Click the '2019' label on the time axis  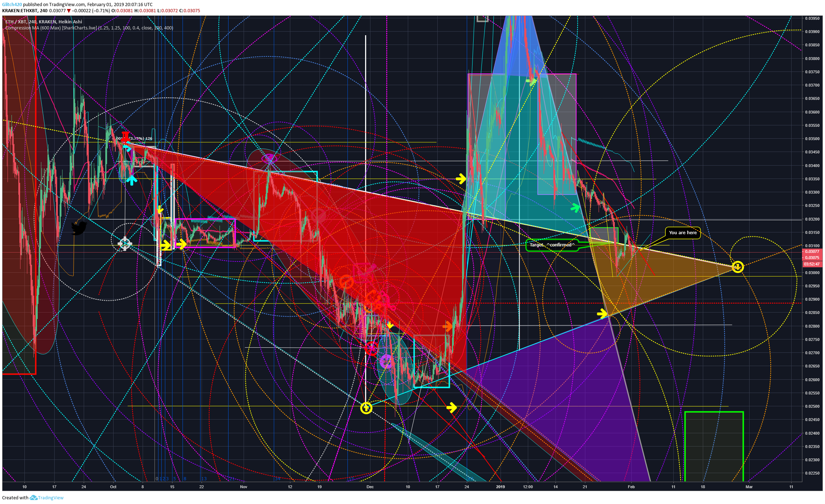[x=500, y=487]
